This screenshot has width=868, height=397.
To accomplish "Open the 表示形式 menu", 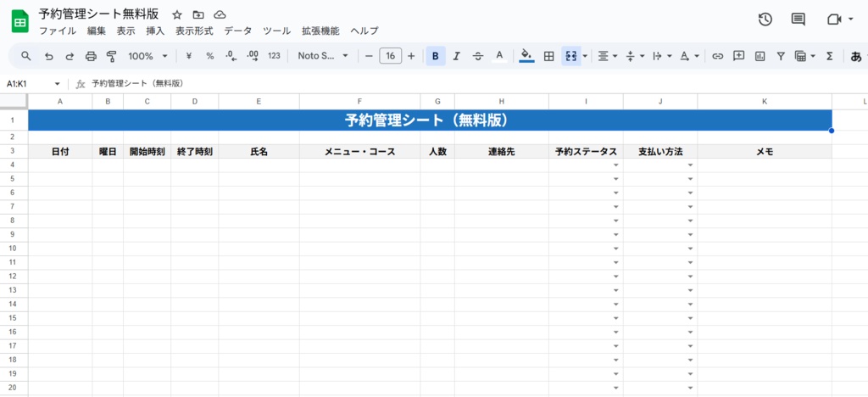I will pos(194,31).
